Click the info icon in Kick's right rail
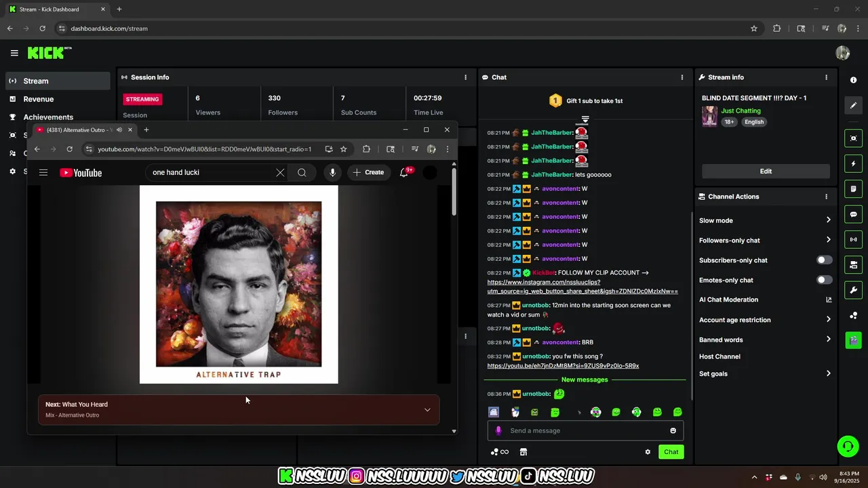The image size is (868, 488). coord(853,80)
